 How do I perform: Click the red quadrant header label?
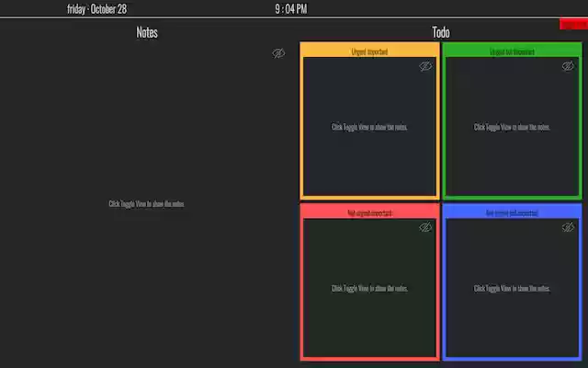(369, 213)
